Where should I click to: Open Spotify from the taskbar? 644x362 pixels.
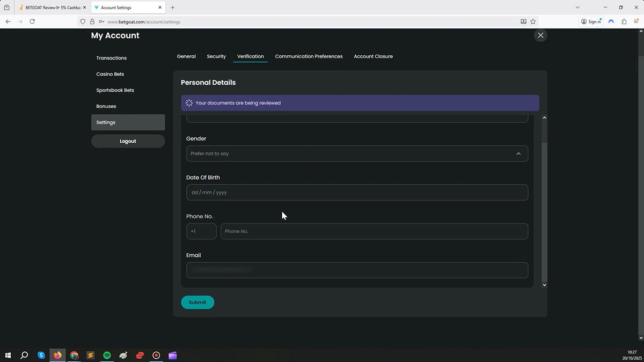[107, 355]
